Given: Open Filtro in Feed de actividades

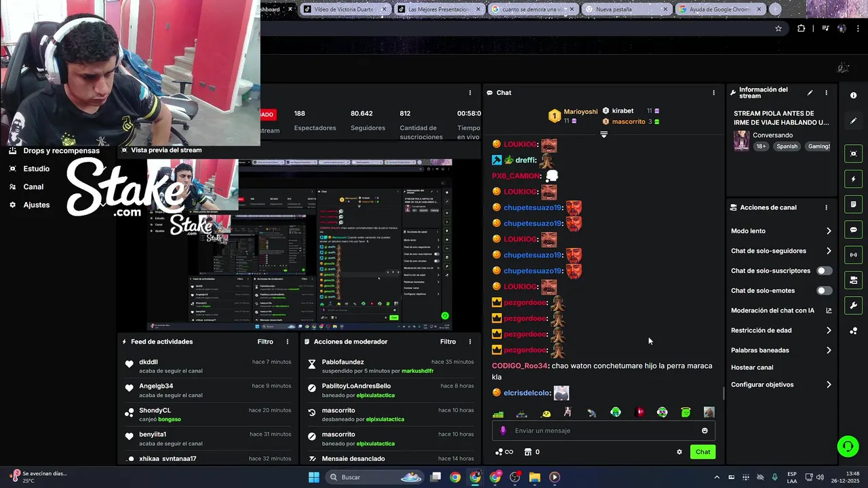Looking at the screenshot, I should click(x=265, y=342).
